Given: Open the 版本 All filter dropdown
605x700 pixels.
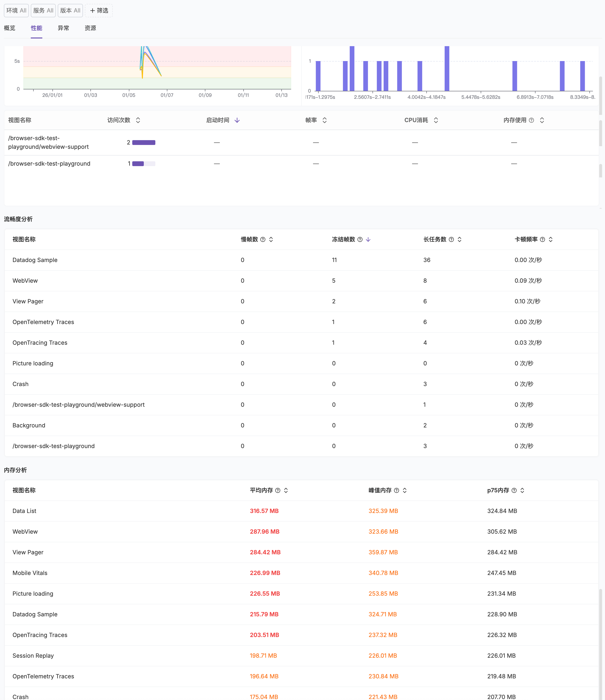Looking at the screenshot, I should coord(70,11).
